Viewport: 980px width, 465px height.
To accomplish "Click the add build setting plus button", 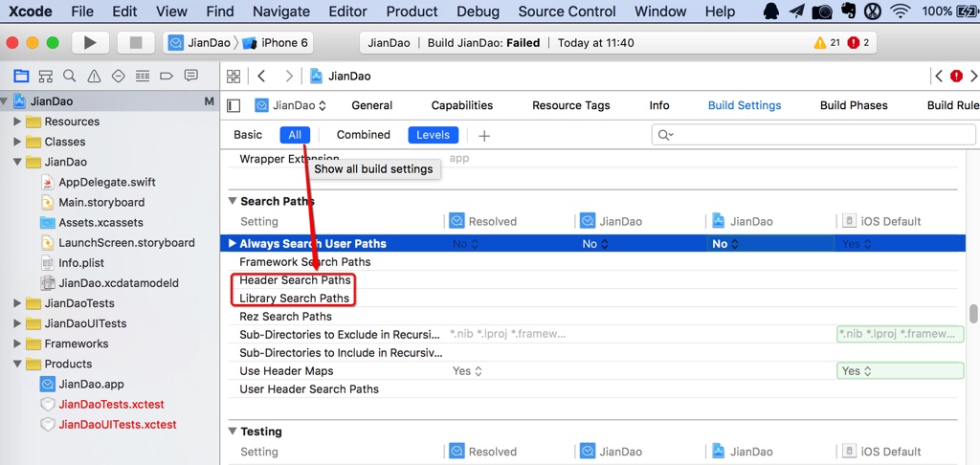I will tap(484, 136).
